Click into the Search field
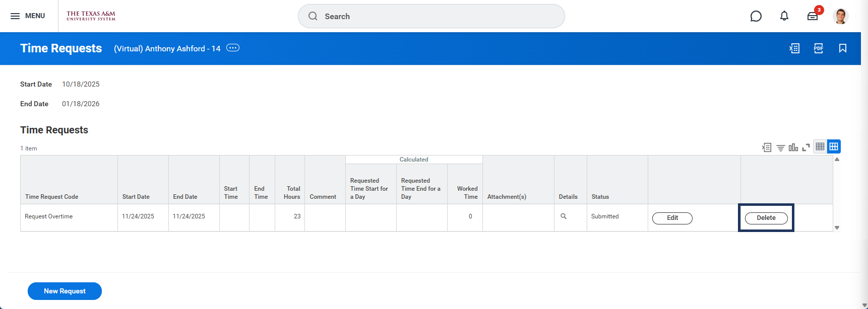This screenshot has width=868, height=309. [431, 16]
